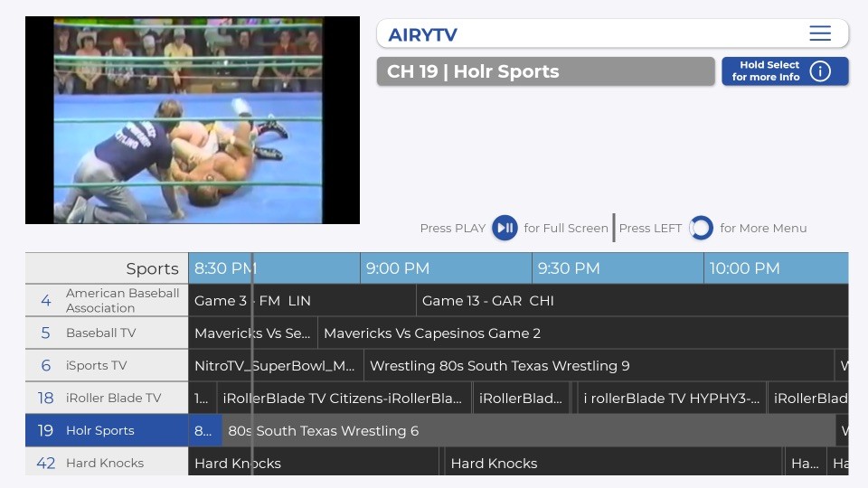Select the 9:00 PM time slot header
The width and height of the screenshot is (868, 488).
tap(446, 268)
